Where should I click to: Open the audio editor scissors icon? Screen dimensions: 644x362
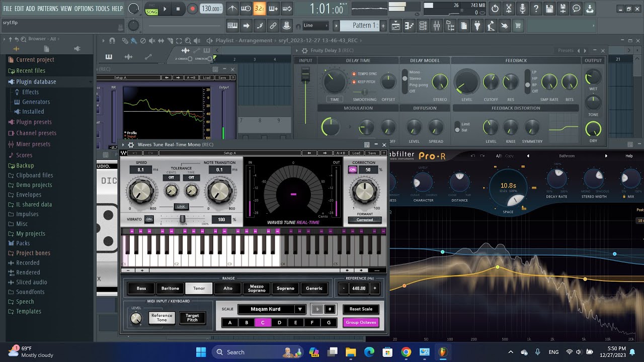click(509, 9)
